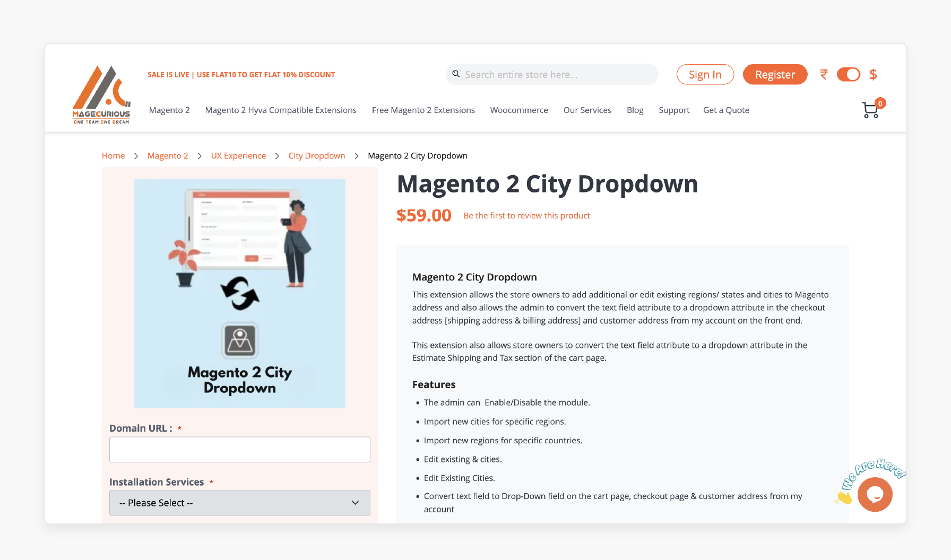The width and height of the screenshot is (951, 560).
Task: Select the dollar currency symbol
Action: point(873,74)
